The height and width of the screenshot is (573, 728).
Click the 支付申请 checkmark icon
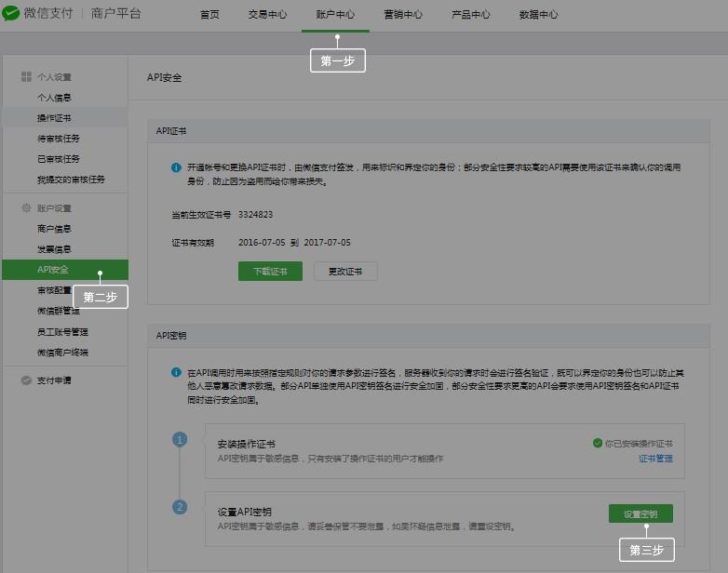(26, 380)
